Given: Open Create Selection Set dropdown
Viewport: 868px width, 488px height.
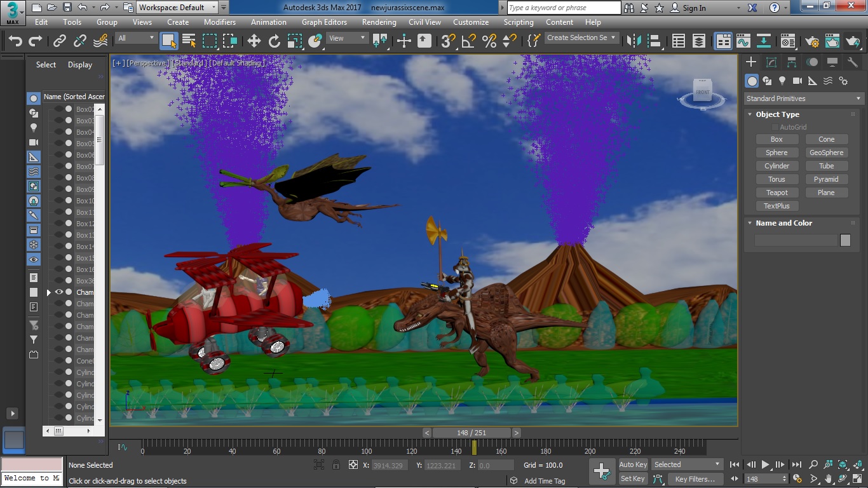Looking at the screenshot, I should coord(582,38).
